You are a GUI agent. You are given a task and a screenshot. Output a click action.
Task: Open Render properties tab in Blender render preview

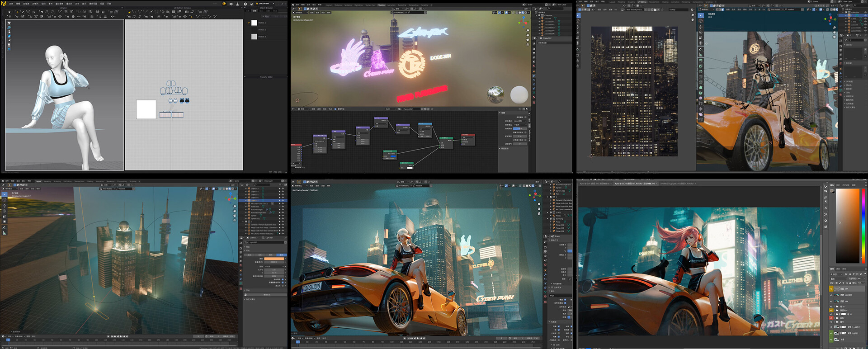[x=545, y=247]
